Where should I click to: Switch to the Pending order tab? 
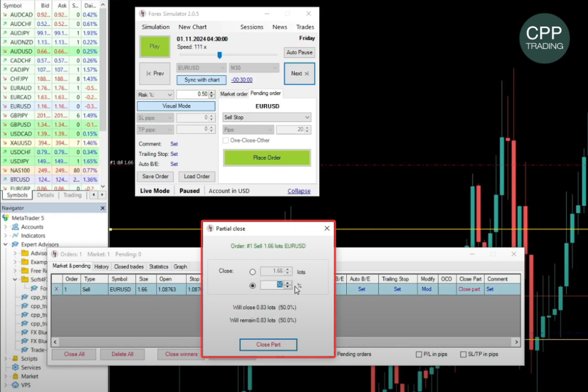click(265, 93)
